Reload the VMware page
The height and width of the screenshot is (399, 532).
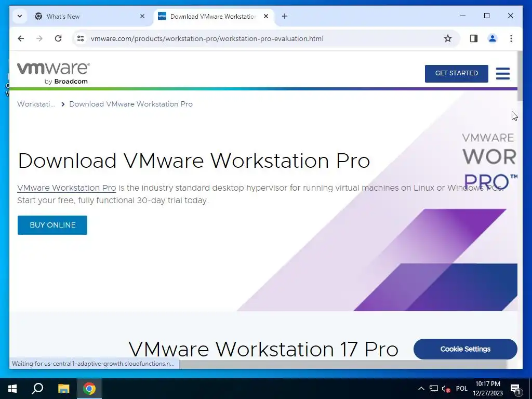58,38
